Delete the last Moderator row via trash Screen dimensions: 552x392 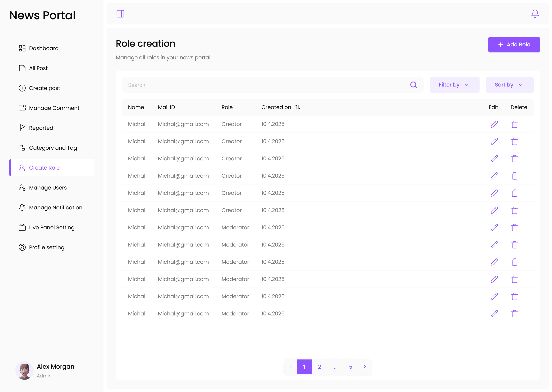click(515, 314)
